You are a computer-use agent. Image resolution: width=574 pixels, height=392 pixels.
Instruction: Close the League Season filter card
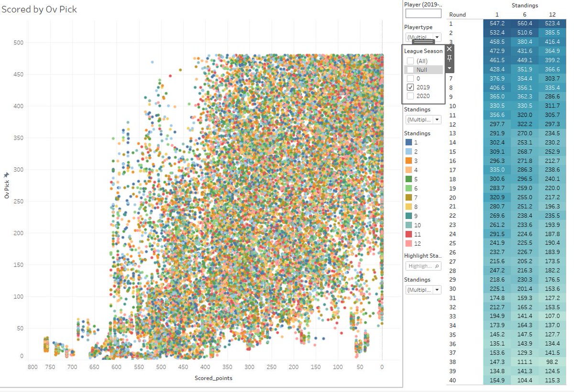pyautogui.click(x=449, y=48)
